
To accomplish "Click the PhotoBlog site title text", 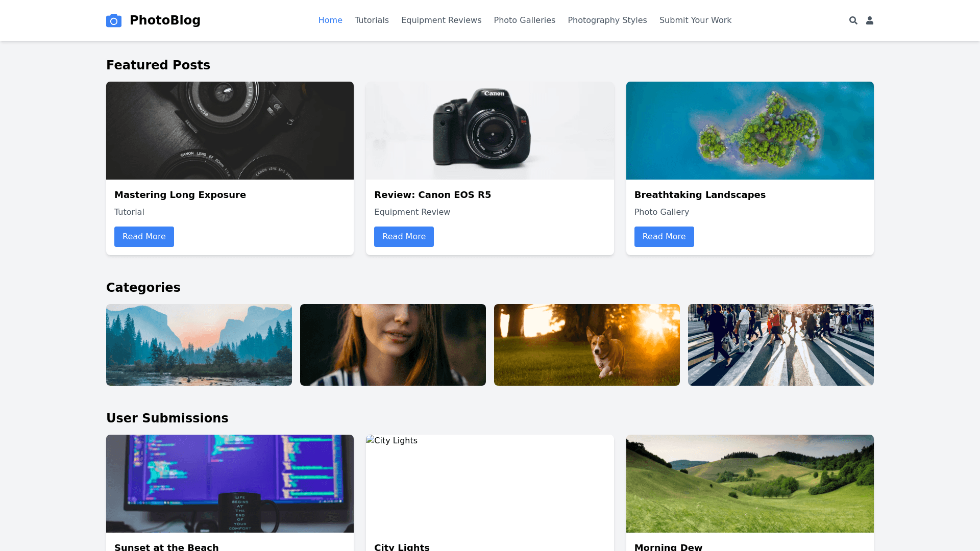I will pyautogui.click(x=165, y=20).
